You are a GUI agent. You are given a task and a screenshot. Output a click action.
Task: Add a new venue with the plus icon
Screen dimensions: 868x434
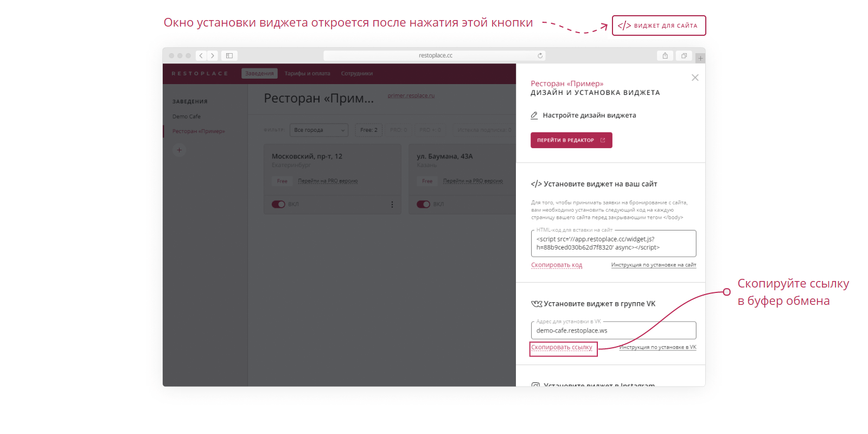179,150
